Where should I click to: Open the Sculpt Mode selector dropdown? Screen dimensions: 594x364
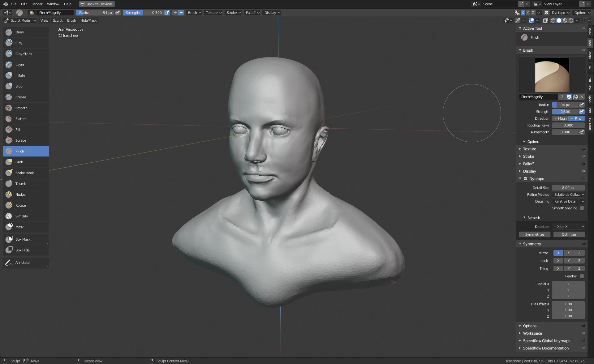point(20,20)
